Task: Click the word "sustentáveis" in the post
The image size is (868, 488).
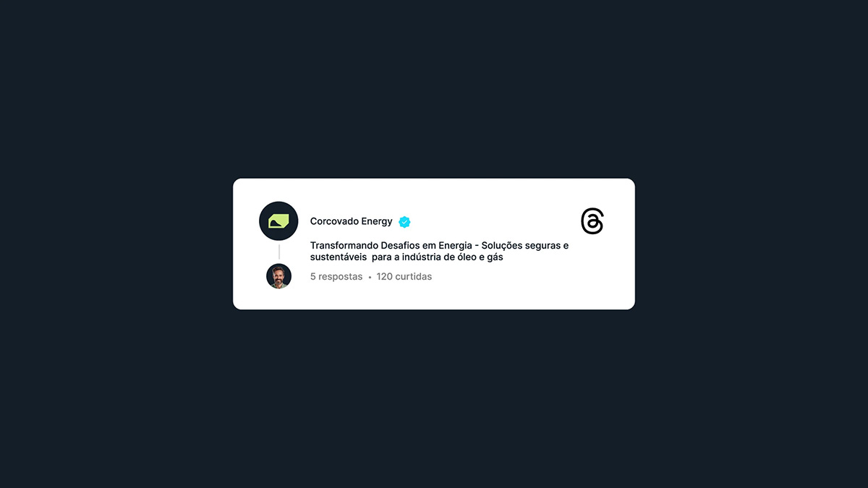Action: click(339, 257)
